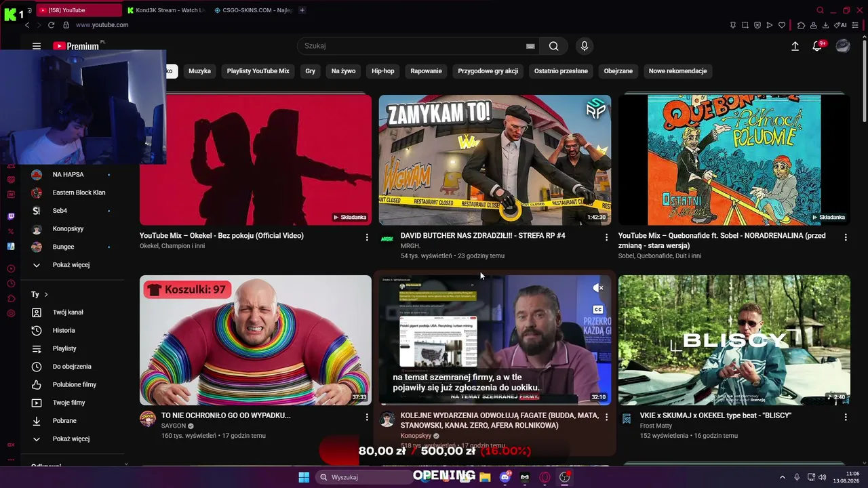Reload the page in the browser

click(x=51, y=25)
